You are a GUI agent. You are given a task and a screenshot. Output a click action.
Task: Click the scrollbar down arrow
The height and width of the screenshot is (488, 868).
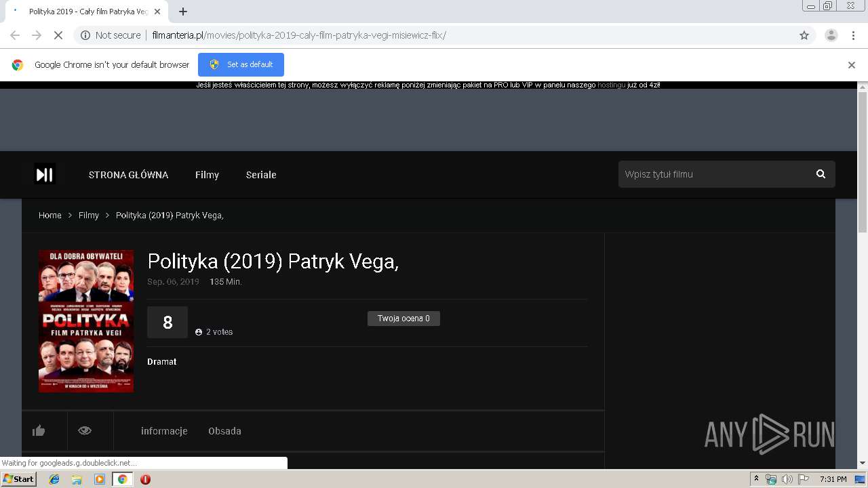[x=863, y=463]
